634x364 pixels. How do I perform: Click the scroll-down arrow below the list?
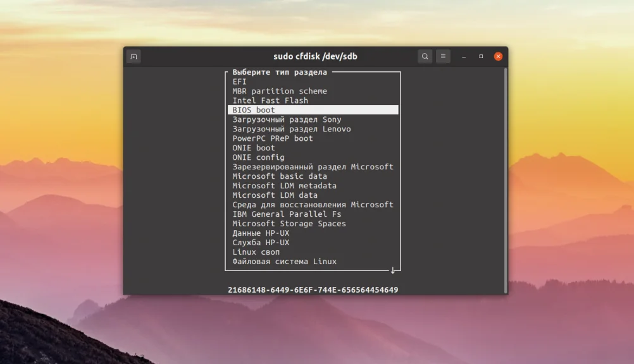[394, 270]
